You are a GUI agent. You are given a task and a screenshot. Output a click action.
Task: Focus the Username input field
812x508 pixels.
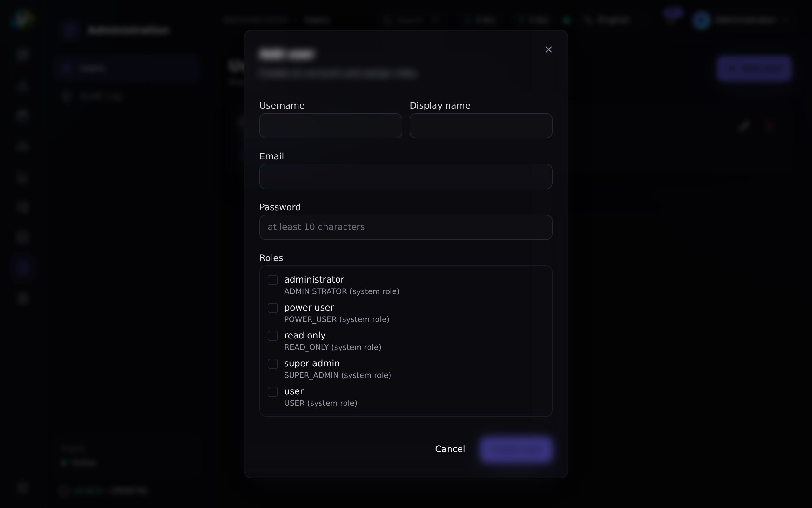tap(331, 126)
